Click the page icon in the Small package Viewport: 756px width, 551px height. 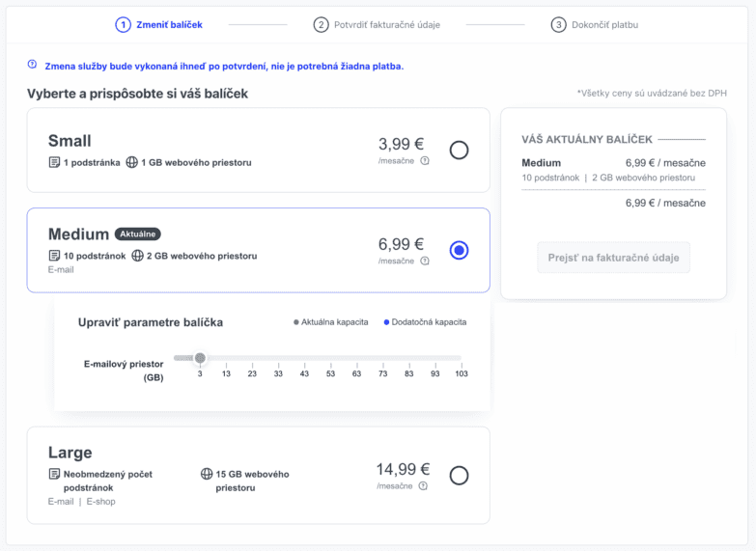[54, 162]
